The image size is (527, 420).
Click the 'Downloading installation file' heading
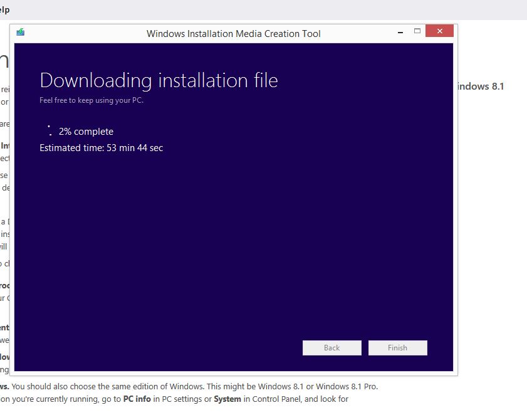click(x=159, y=80)
